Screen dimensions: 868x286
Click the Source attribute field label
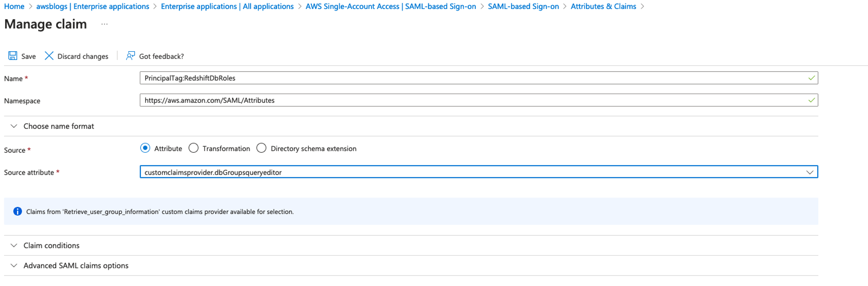pyautogui.click(x=29, y=172)
